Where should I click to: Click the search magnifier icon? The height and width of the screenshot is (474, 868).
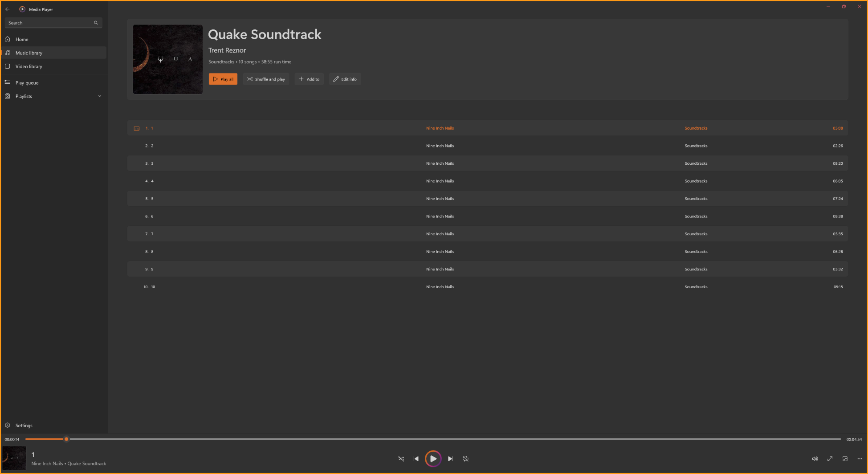[x=96, y=23]
